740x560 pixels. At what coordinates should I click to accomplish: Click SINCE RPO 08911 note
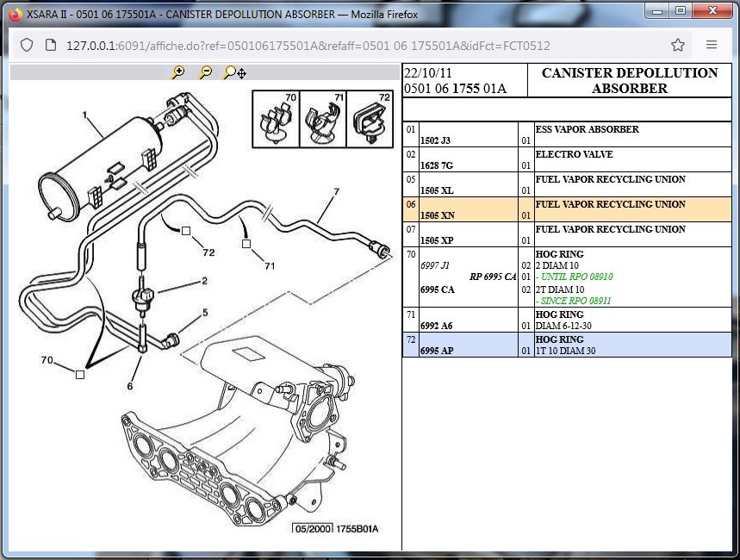[x=575, y=301]
